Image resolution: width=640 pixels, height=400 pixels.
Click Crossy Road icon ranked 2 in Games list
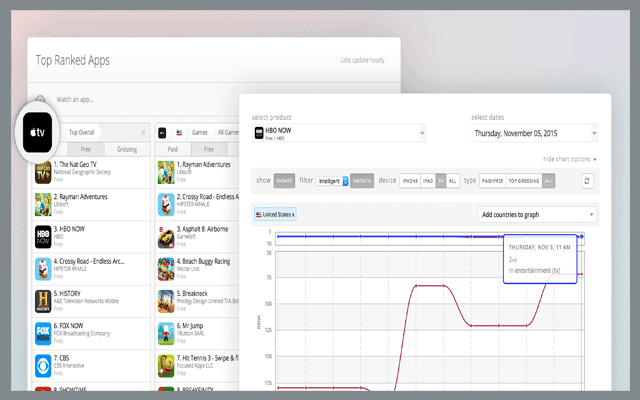click(x=166, y=204)
